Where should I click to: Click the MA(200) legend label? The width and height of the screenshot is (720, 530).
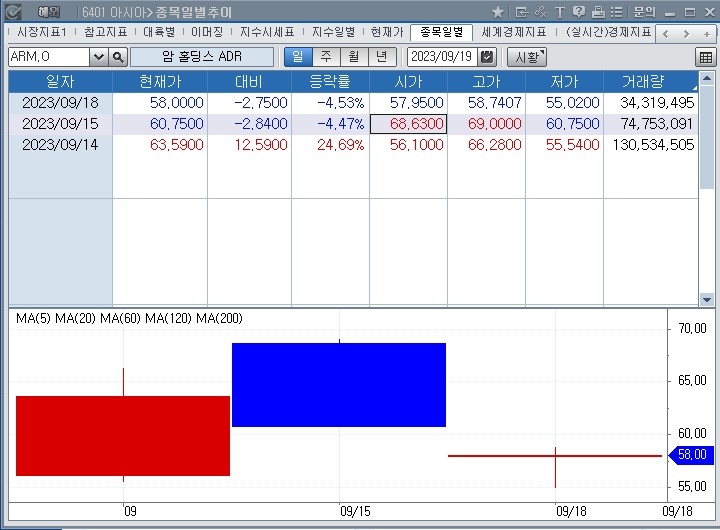219,318
